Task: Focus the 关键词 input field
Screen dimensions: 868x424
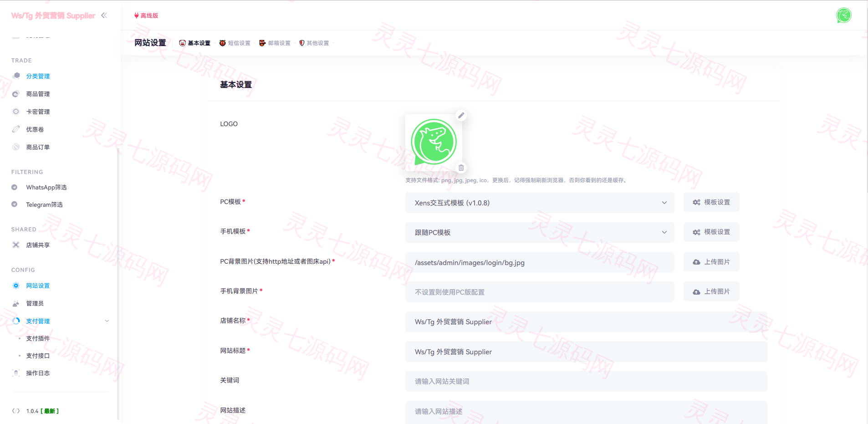Action: [586, 381]
